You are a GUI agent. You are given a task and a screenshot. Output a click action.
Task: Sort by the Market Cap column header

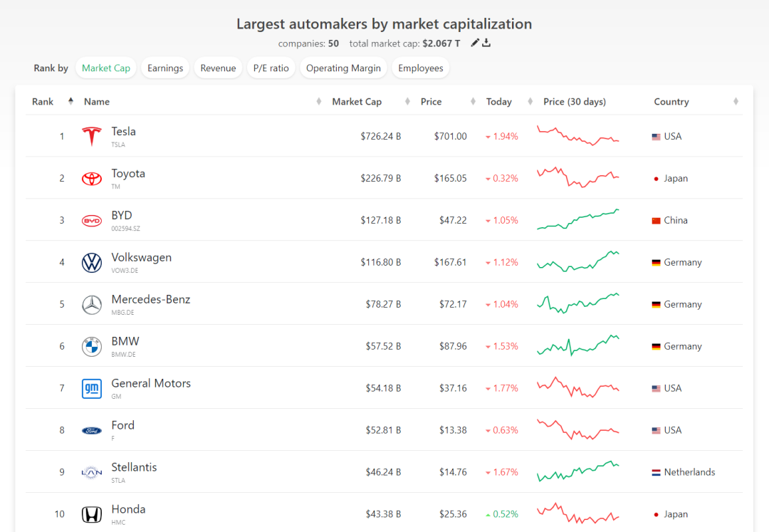tap(357, 102)
